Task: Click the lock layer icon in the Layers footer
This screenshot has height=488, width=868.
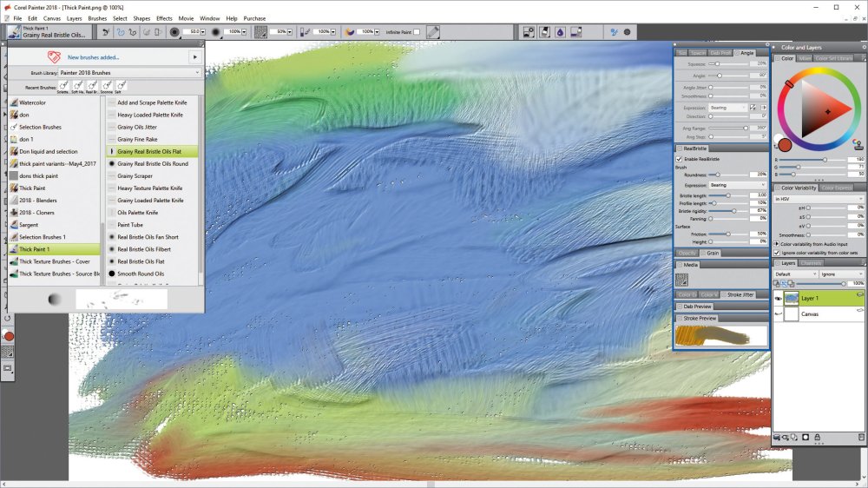Action: [817, 437]
